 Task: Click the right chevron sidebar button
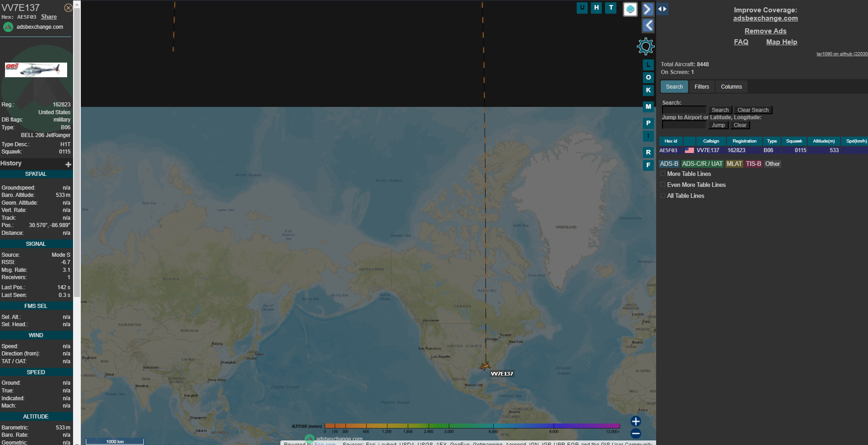(x=648, y=9)
